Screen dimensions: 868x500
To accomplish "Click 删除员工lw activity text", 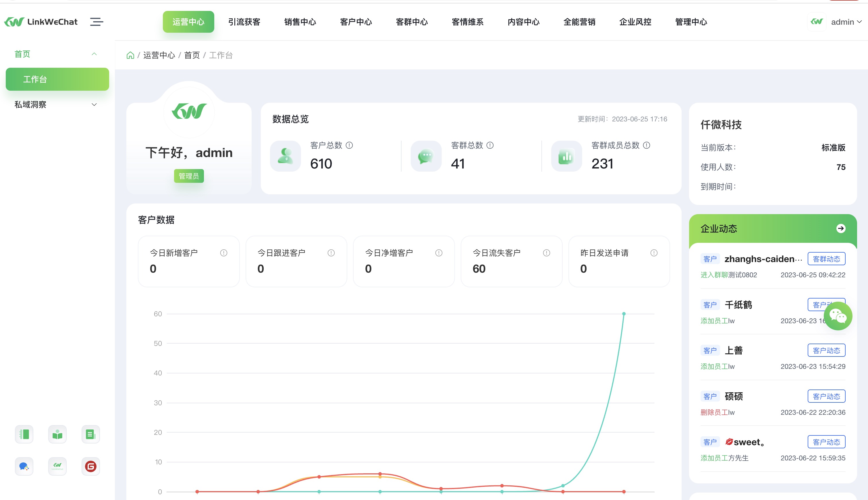I will pyautogui.click(x=717, y=412).
